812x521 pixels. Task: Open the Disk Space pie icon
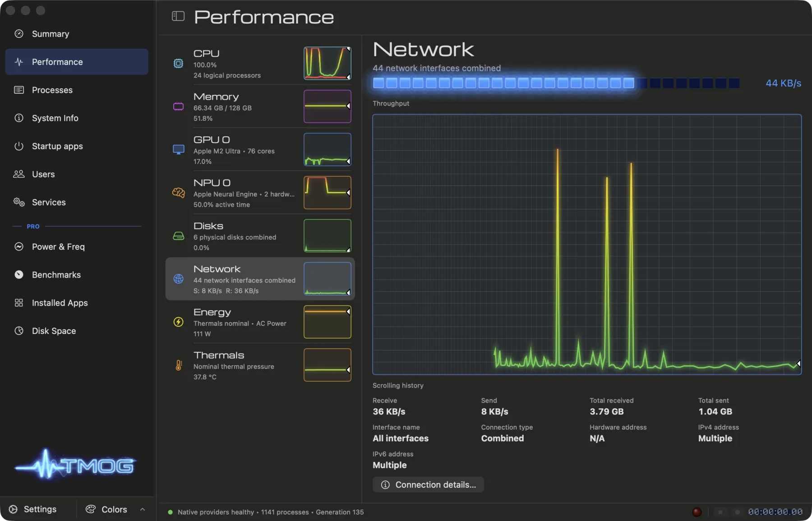[18, 331]
